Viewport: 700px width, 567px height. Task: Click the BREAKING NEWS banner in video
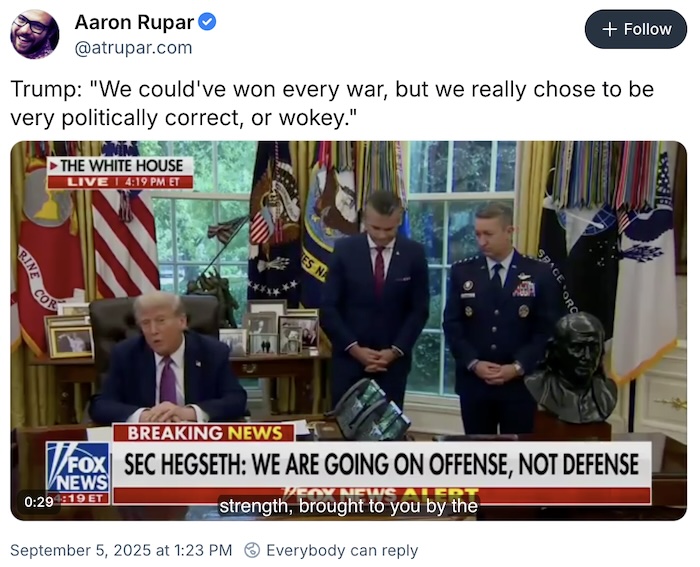[x=204, y=433]
